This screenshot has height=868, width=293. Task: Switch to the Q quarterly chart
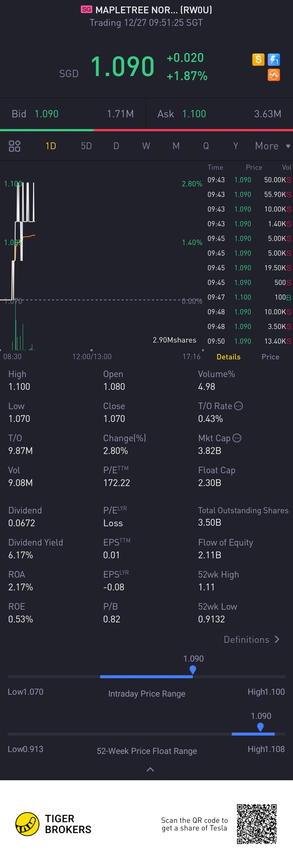pos(206,146)
